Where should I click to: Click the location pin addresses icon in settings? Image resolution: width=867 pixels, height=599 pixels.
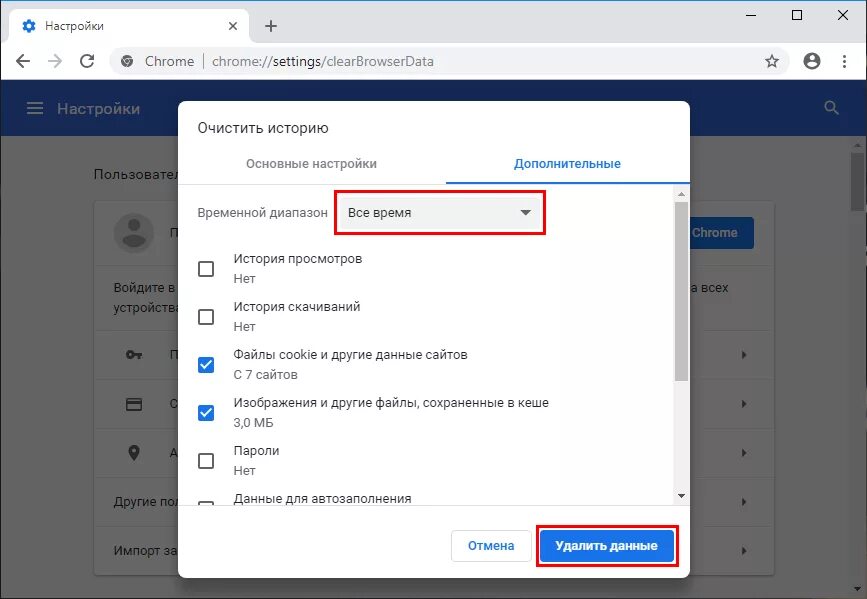point(134,453)
